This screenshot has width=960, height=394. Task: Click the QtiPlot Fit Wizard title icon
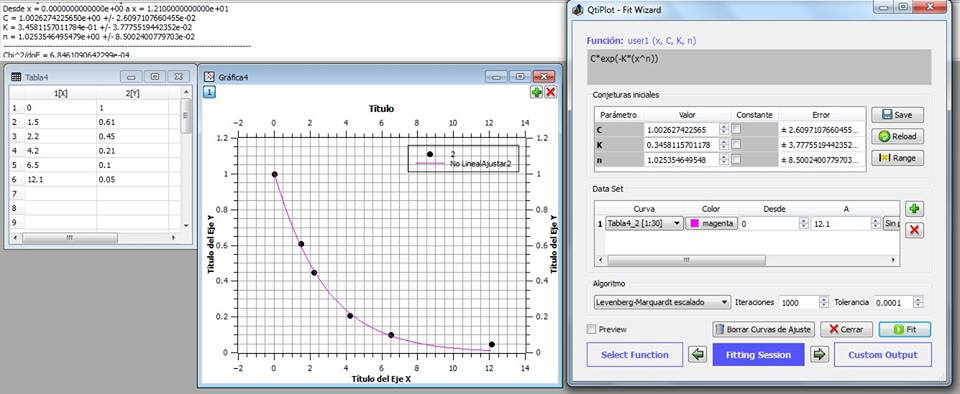(577, 10)
